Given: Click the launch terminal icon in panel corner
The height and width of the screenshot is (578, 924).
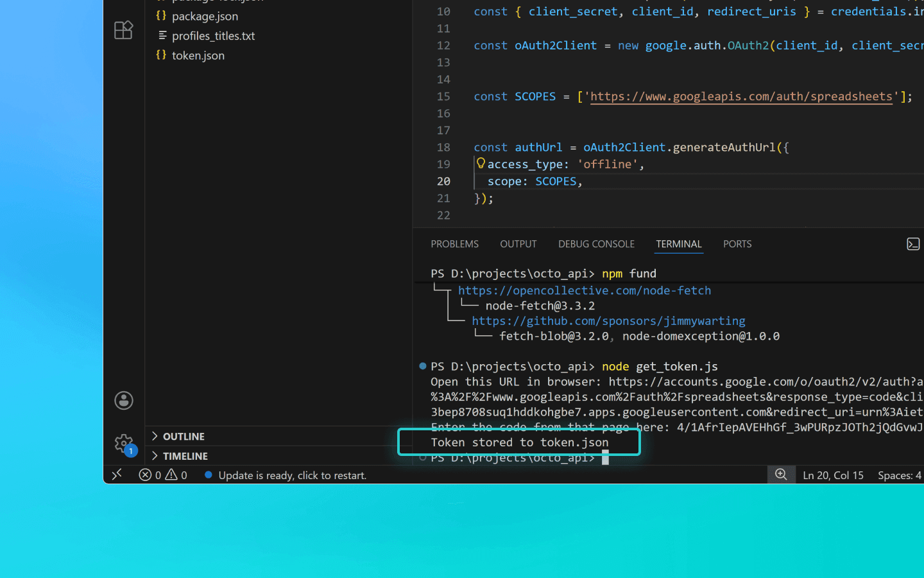Looking at the screenshot, I should pos(913,244).
